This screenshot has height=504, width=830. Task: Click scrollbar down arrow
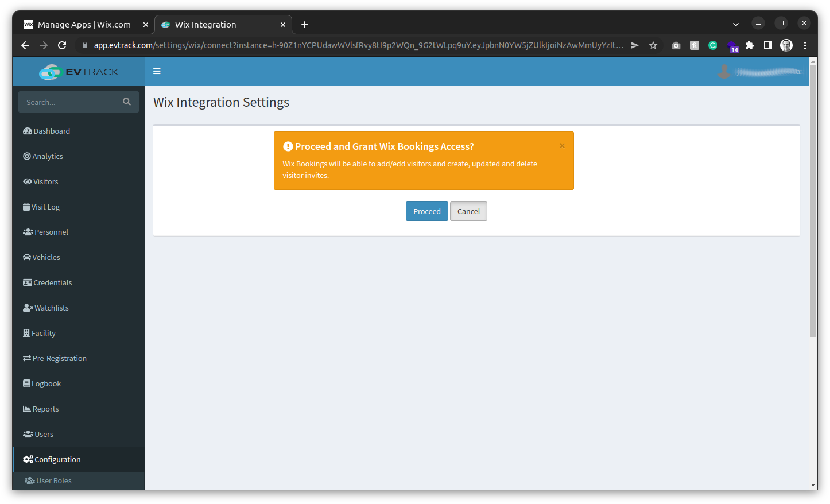813,485
